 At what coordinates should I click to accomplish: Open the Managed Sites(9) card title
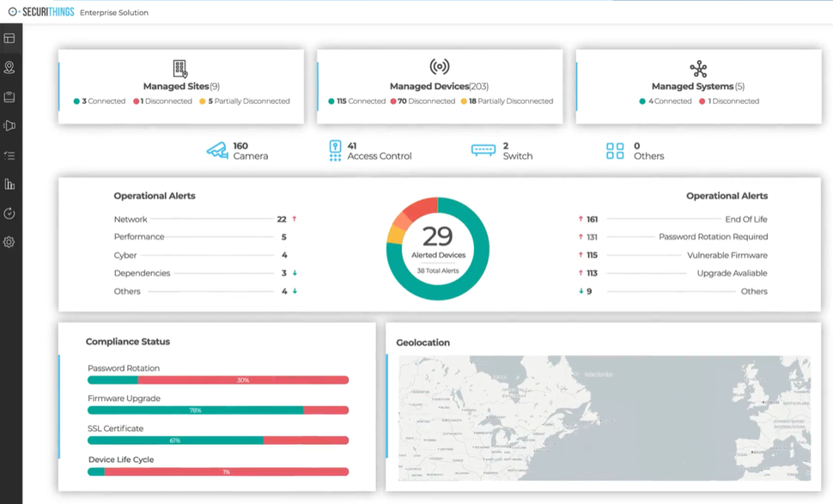[181, 86]
